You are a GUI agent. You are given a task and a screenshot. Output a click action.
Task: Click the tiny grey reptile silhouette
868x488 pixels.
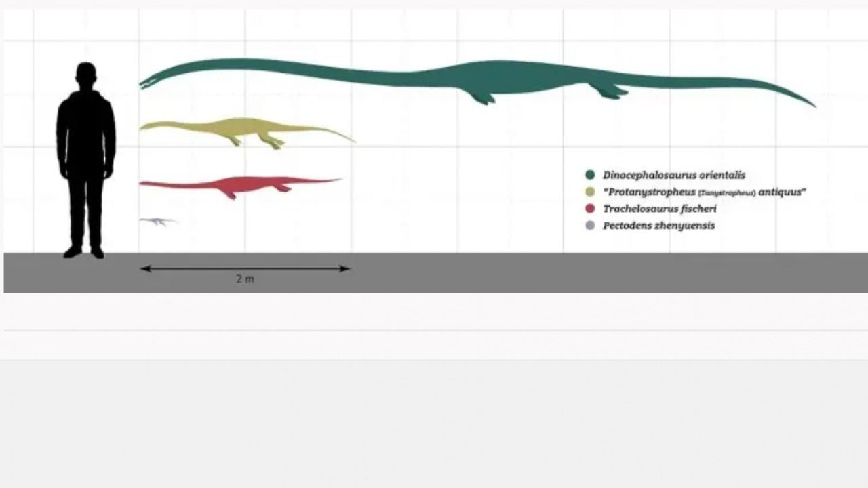click(x=159, y=221)
